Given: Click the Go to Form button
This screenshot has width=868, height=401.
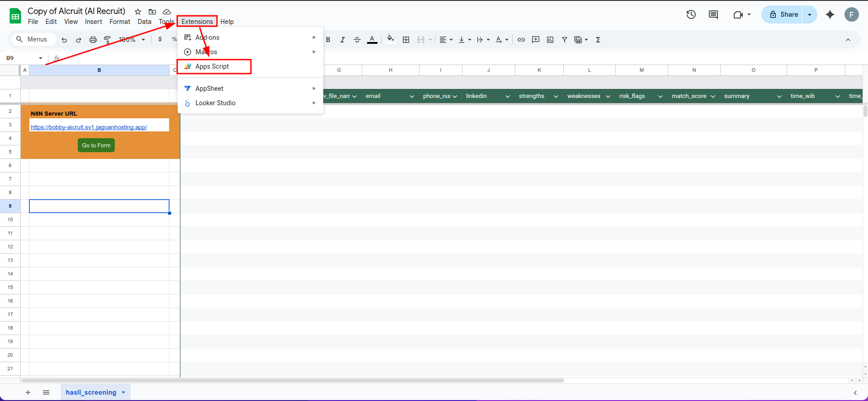Looking at the screenshot, I should (x=96, y=145).
